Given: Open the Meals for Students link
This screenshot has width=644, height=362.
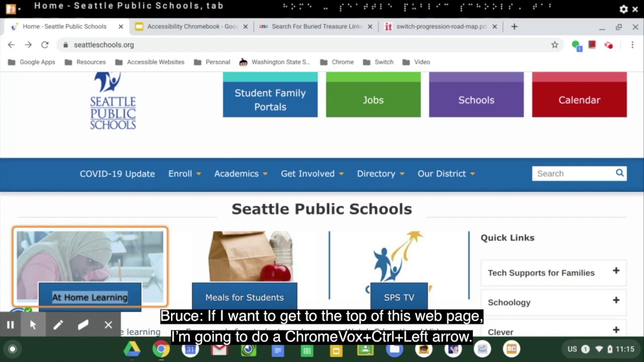Looking at the screenshot, I should (245, 297).
